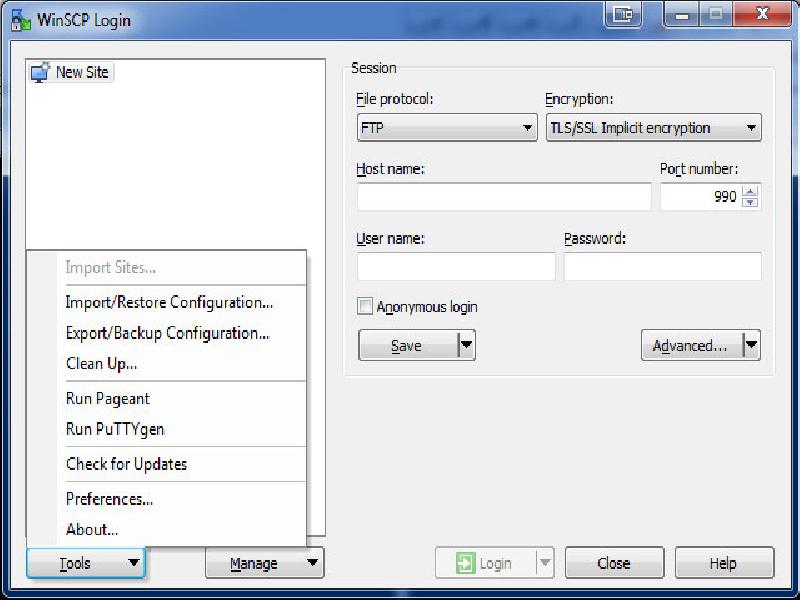800x600 pixels.
Task: Select the New Site entry
Action: pyautogui.click(x=71, y=72)
